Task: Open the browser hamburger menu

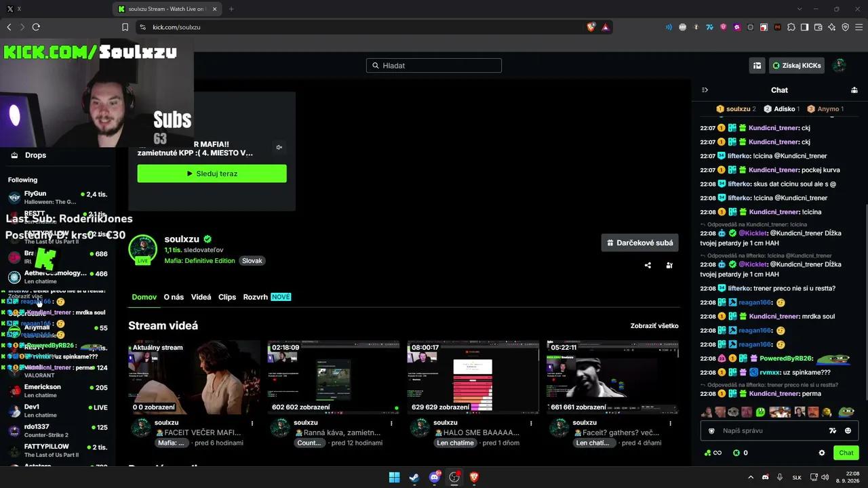Action: click(x=859, y=27)
